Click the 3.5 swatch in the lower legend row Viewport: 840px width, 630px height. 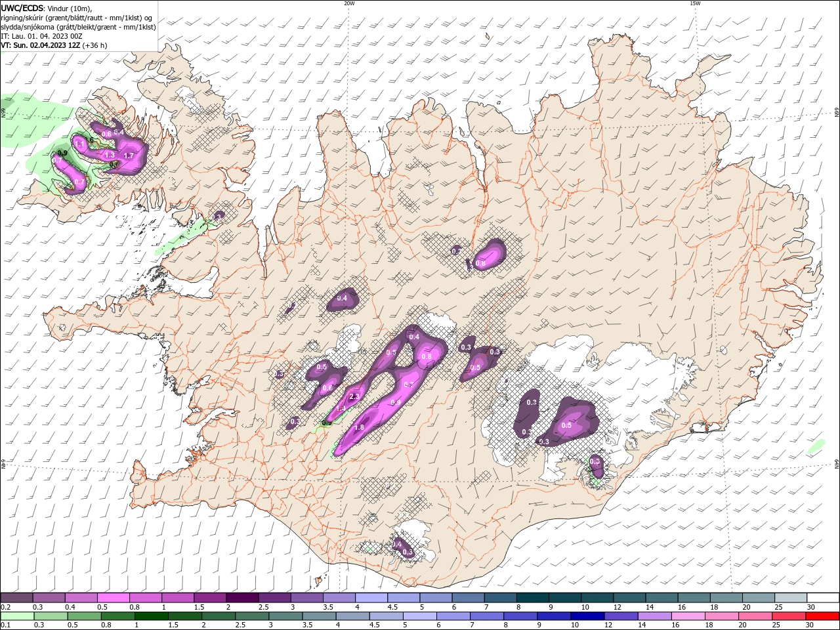coord(320,616)
